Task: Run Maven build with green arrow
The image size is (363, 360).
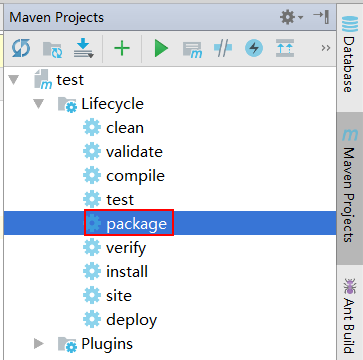Action: pos(161,49)
